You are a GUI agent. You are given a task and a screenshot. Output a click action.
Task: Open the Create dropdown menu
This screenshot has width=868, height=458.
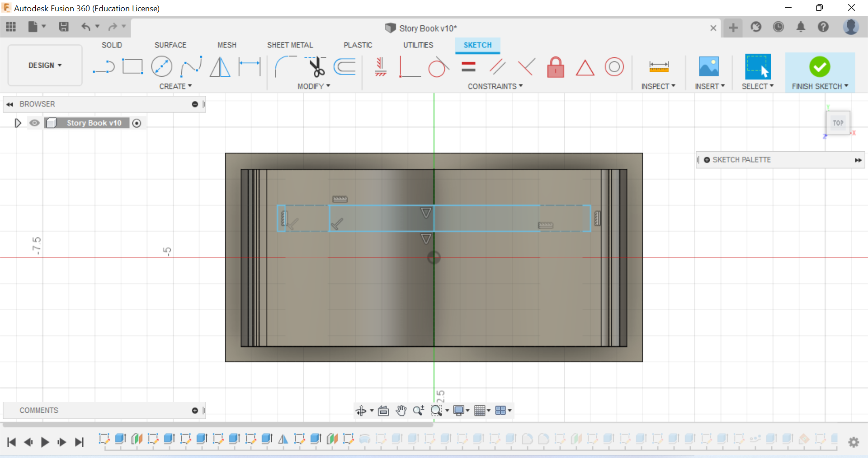175,86
